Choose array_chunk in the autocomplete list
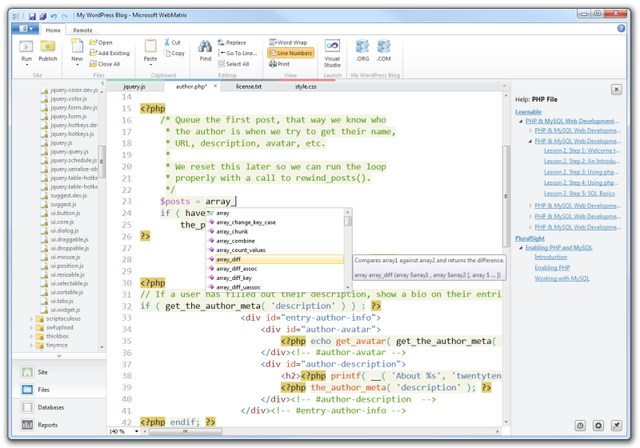Viewport: 640px width, 448px height. click(x=276, y=231)
